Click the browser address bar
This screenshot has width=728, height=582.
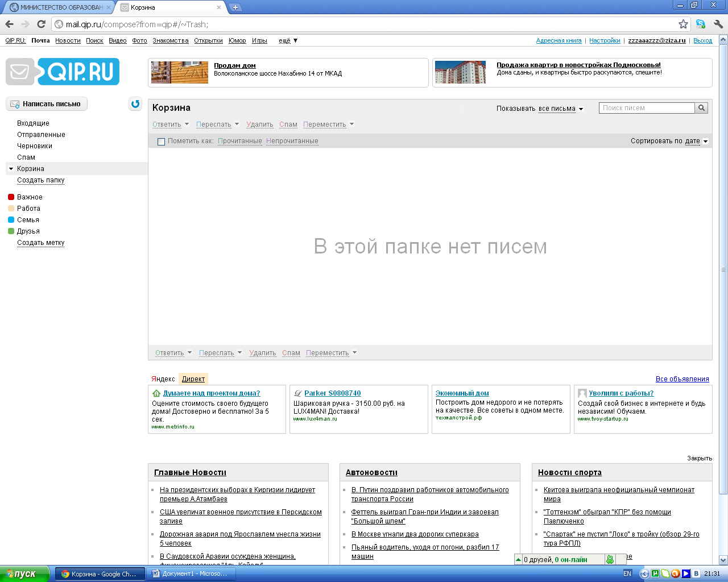coord(364,24)
